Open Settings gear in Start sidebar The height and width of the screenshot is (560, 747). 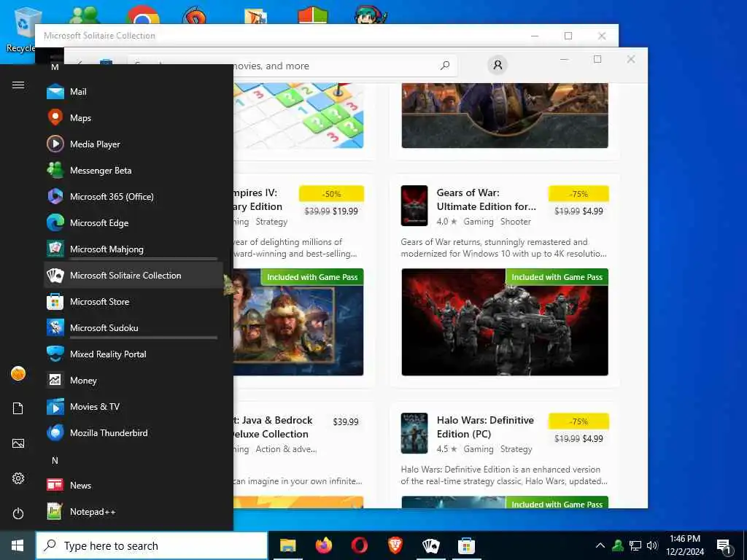[x=18, y=478]
